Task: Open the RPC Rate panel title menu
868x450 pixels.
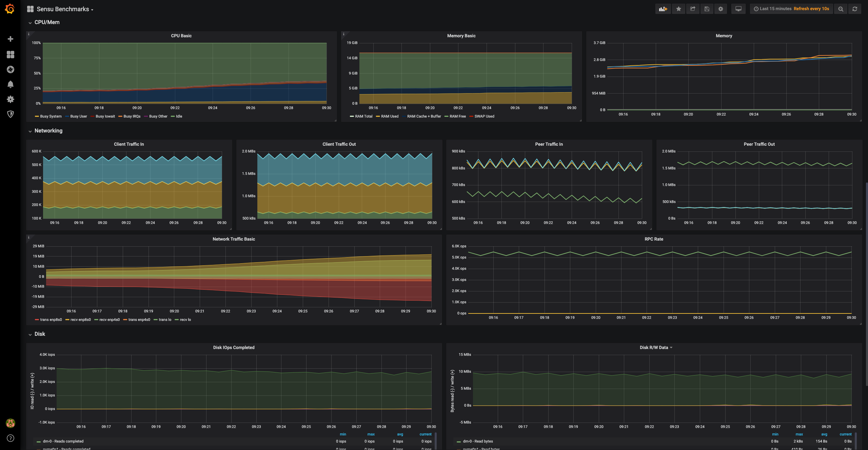Action: point(654,239)
